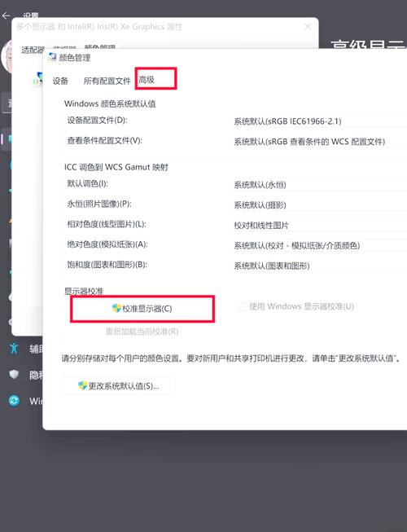Click the shield icon on 更改系统默认值 button
This screenshot has width=407, height=532.
pos(82,385)
